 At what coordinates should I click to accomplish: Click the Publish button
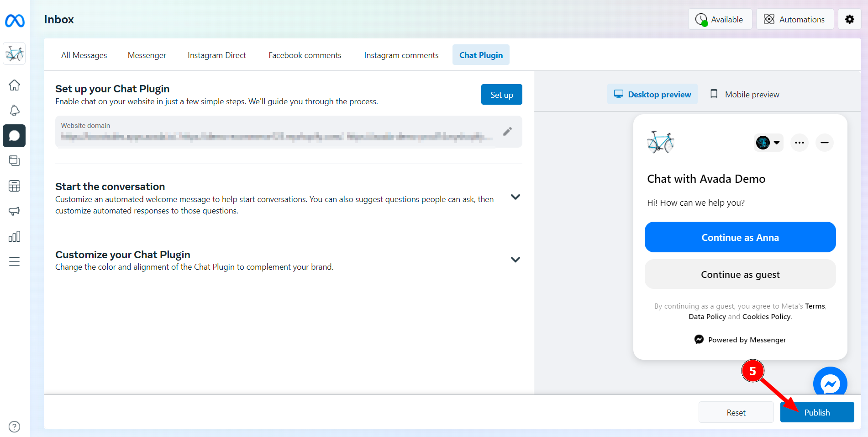[x=817, y=412]
